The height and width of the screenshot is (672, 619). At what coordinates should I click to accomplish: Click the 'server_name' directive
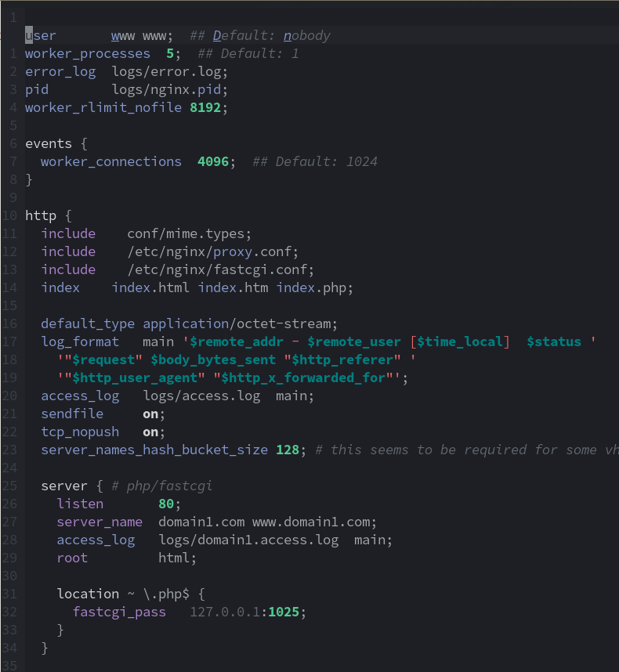pos(100,522)
